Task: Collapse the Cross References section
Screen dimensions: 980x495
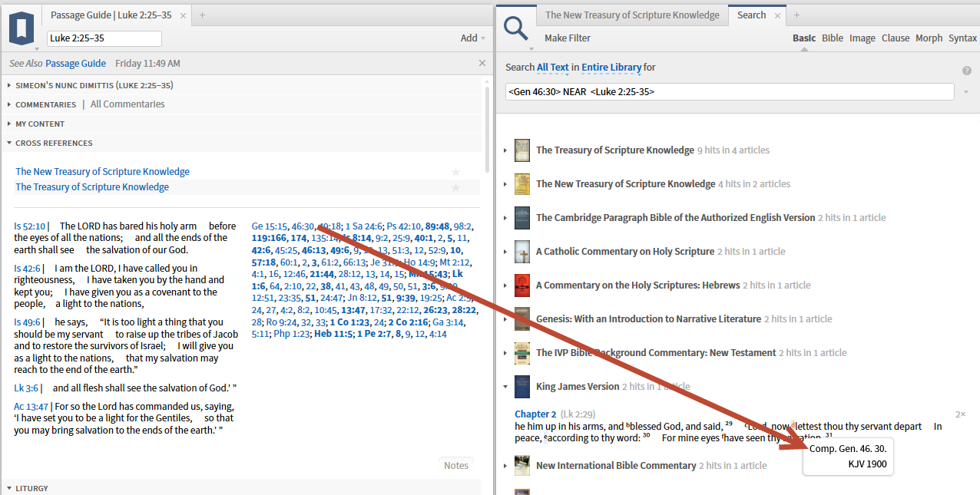Action: click(8, 143)
